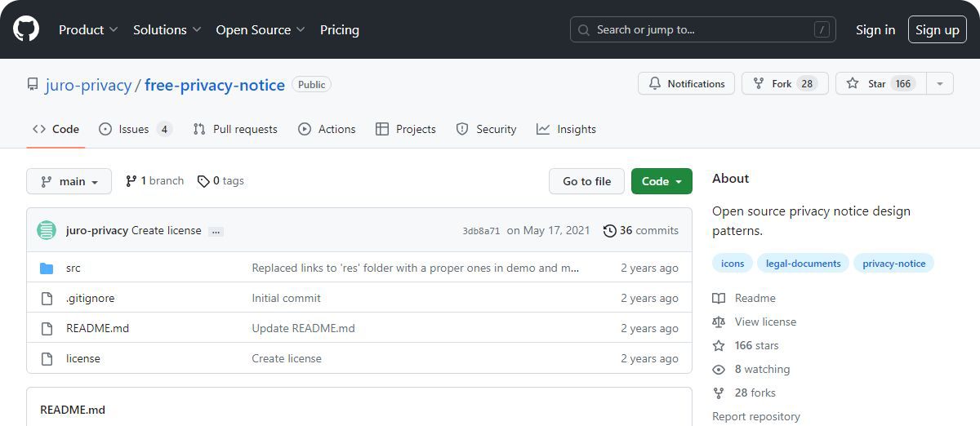Click the file icon next to .gitignore
Screen dimensions: 980x426
click(x=47, y=298)
